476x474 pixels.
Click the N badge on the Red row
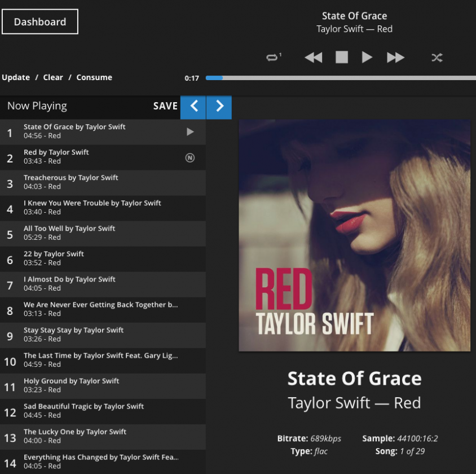pos(190,157)
